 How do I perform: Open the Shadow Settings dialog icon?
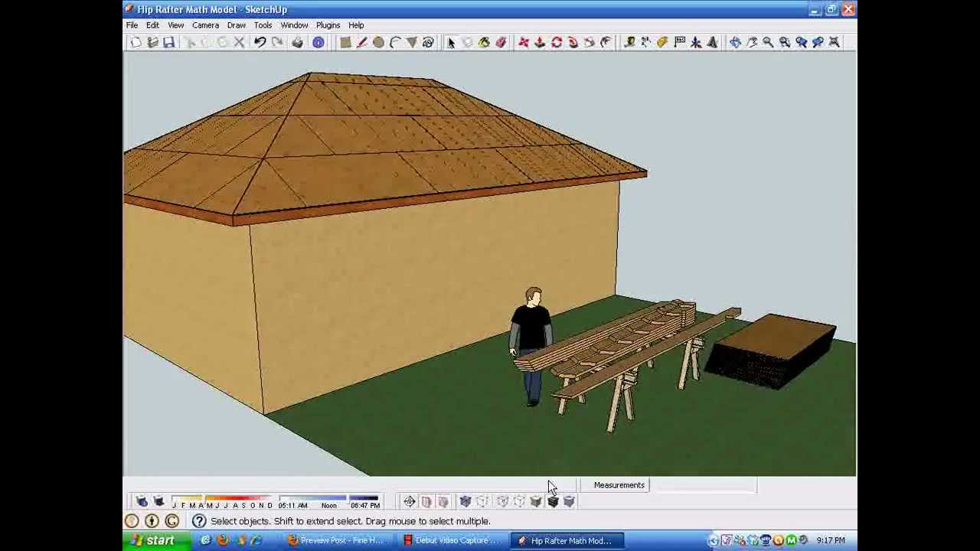[142, 501]
